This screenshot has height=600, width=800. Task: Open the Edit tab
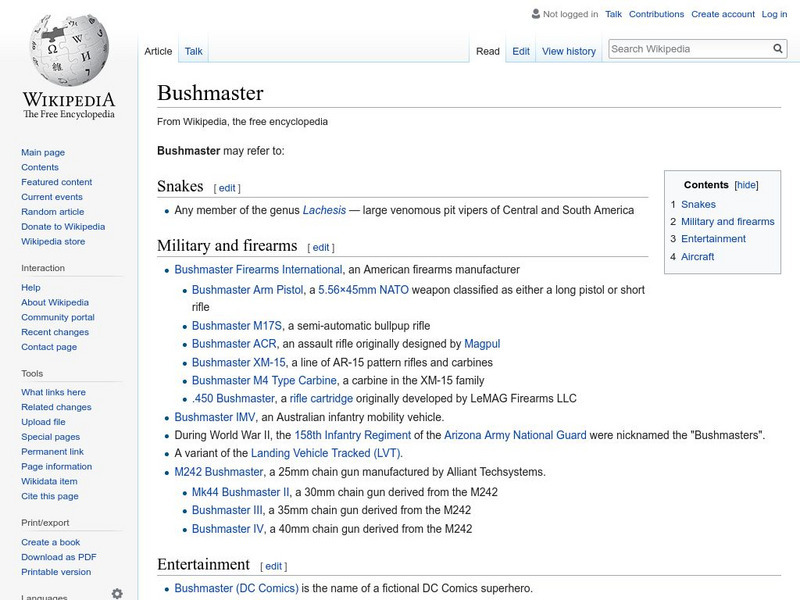coord(521,52)
